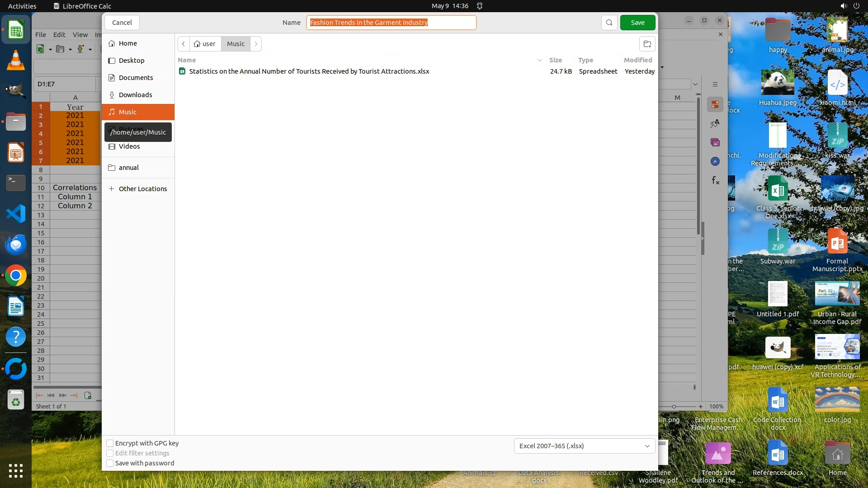
Task: Open the Sidebar Functions fx icon
Action: pyautogui.click(x=715, y=181)
